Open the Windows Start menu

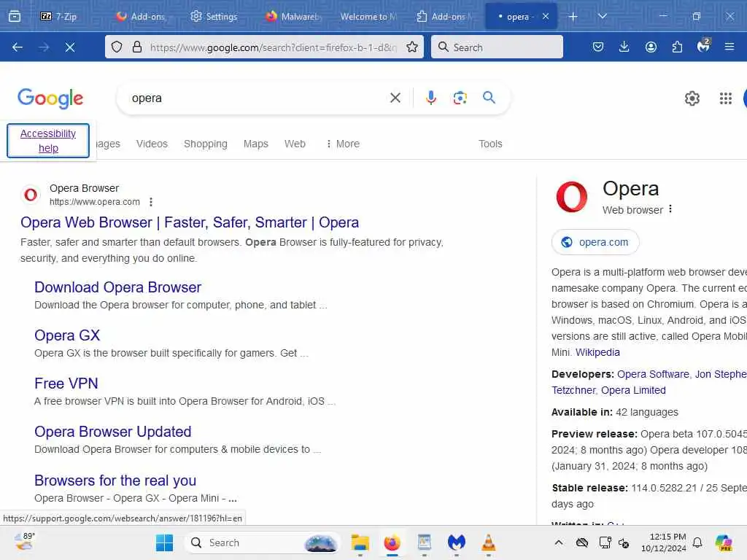click(x=165, y=542)
